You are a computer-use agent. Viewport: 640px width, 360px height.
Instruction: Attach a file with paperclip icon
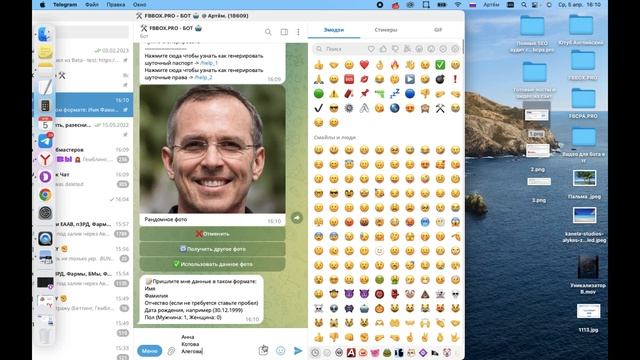tap(171, 351)
